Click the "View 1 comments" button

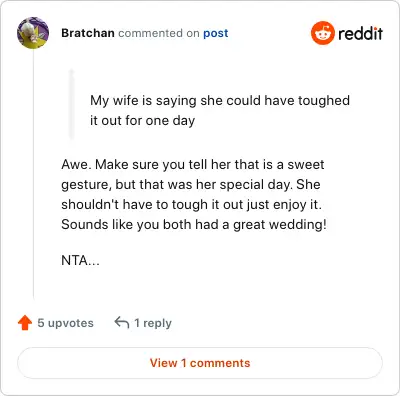coord(200,363)
